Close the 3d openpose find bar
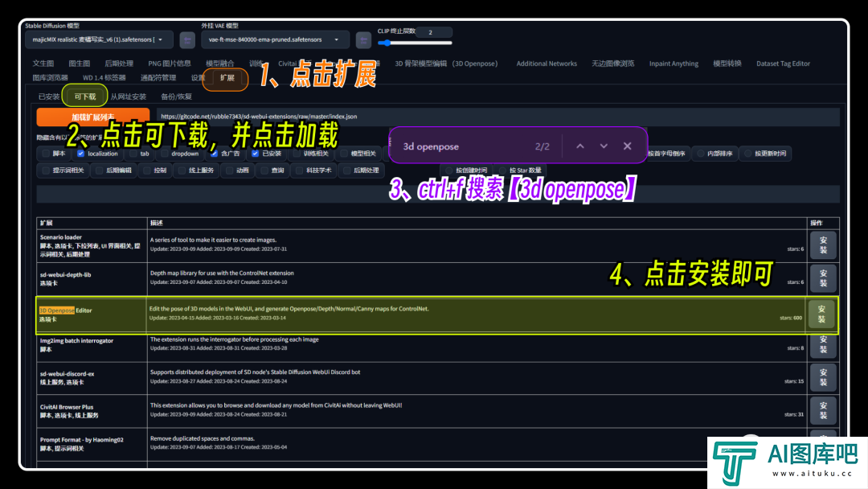This screenshot has height=489, width=868. pyautogui.click(x=627, y=146)
